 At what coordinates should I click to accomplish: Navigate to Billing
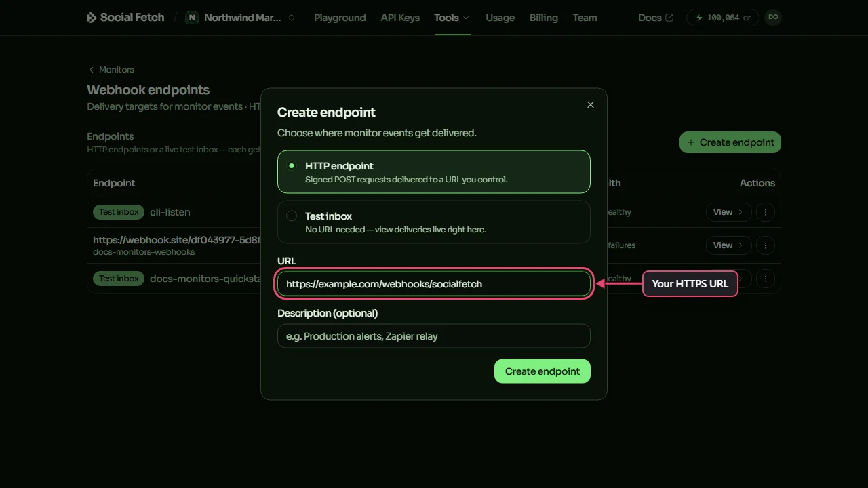(x=544, y=18)
